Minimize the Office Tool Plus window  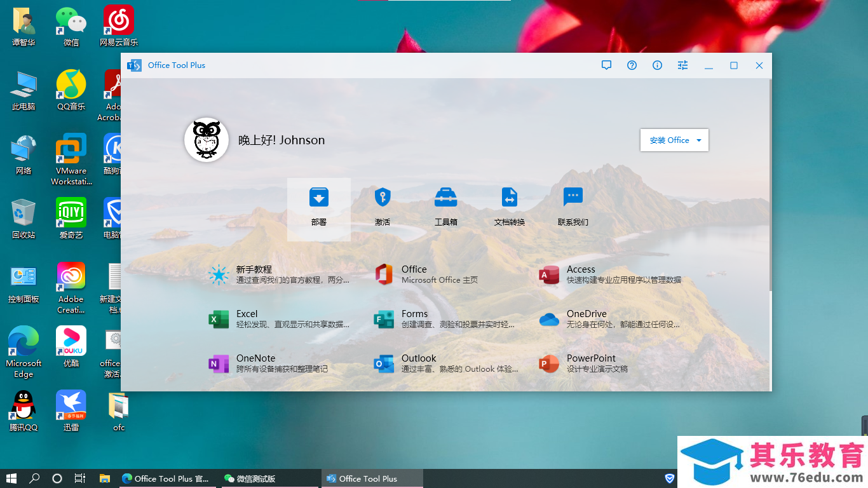click(709, 65)
